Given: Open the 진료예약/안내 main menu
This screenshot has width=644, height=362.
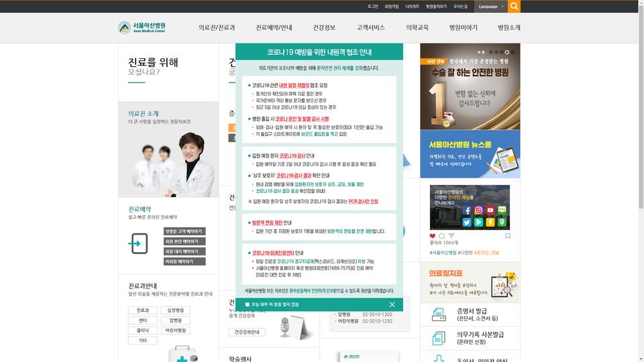Looking at the screenshot, I should coord(274,27).
